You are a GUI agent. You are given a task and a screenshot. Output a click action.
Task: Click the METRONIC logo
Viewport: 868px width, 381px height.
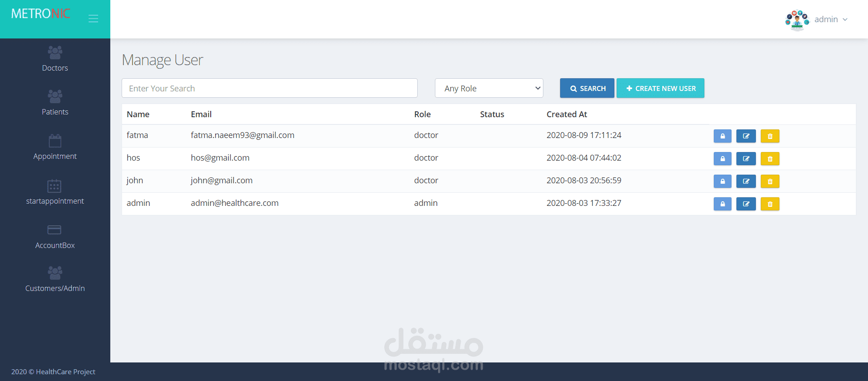[41, 14]
